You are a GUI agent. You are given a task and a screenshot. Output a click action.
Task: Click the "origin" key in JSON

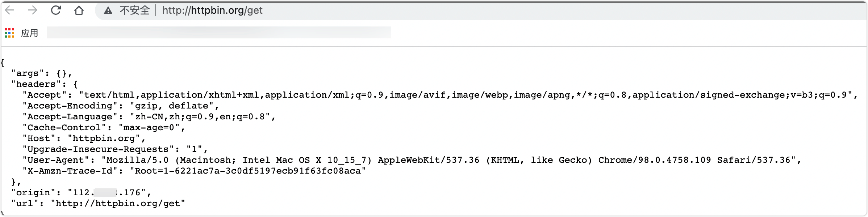pyautogui.click(x=33, y=193)
